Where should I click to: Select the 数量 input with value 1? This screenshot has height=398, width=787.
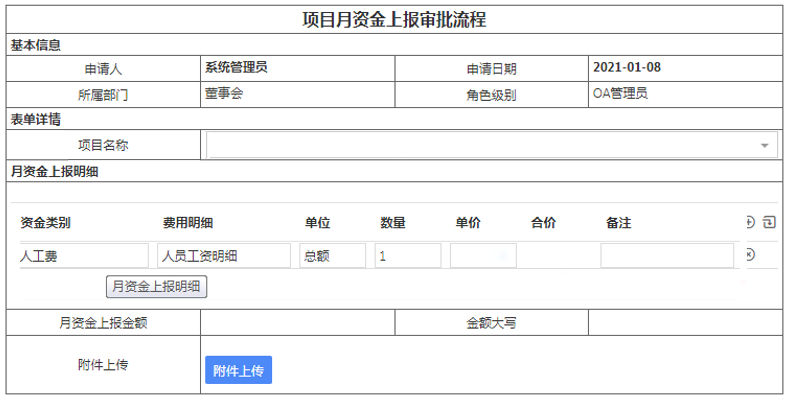(x=408, y=256)
